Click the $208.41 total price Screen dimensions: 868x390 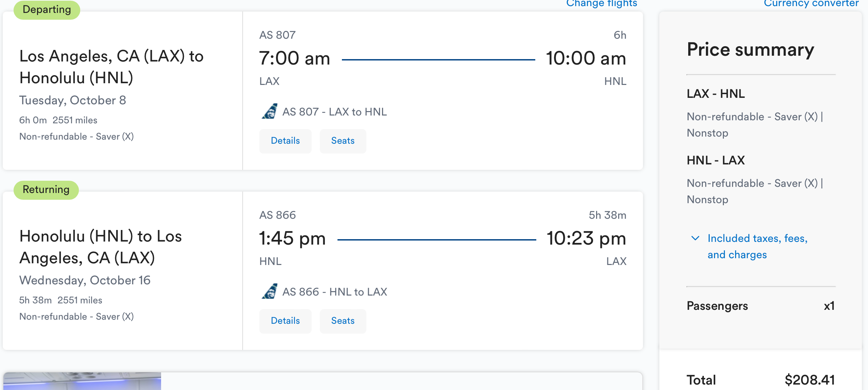tap(810, 380)
